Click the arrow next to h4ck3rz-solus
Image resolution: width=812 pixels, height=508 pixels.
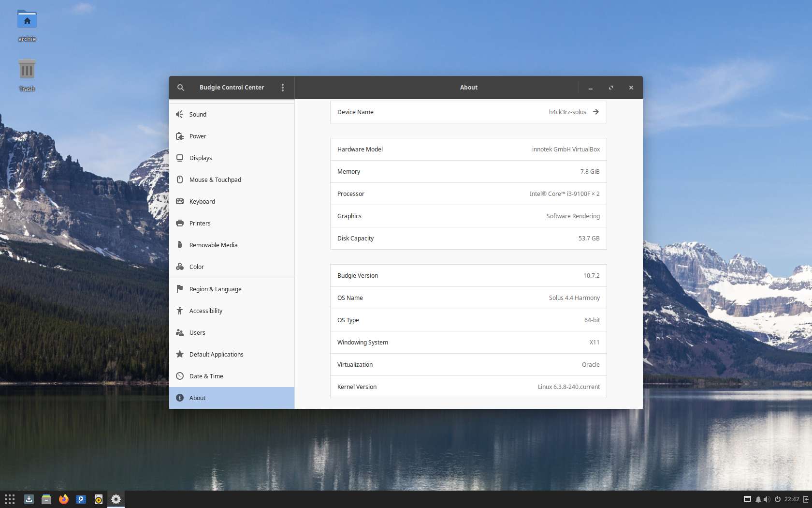point(596,112)
